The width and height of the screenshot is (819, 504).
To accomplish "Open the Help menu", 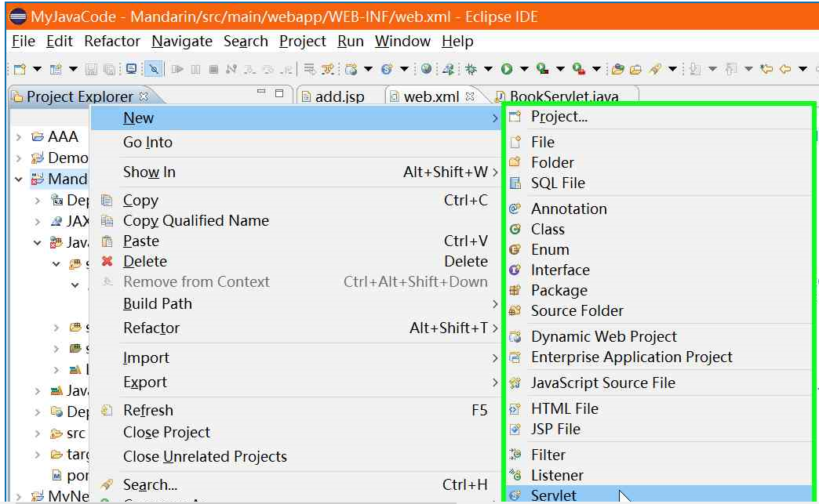I will point(457,42).
